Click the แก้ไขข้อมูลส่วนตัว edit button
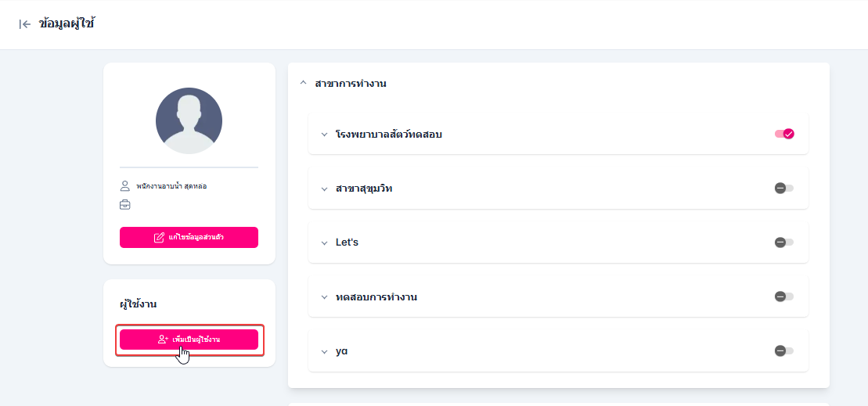The width and height of the screenshot is (868, 406). (189, 237)
